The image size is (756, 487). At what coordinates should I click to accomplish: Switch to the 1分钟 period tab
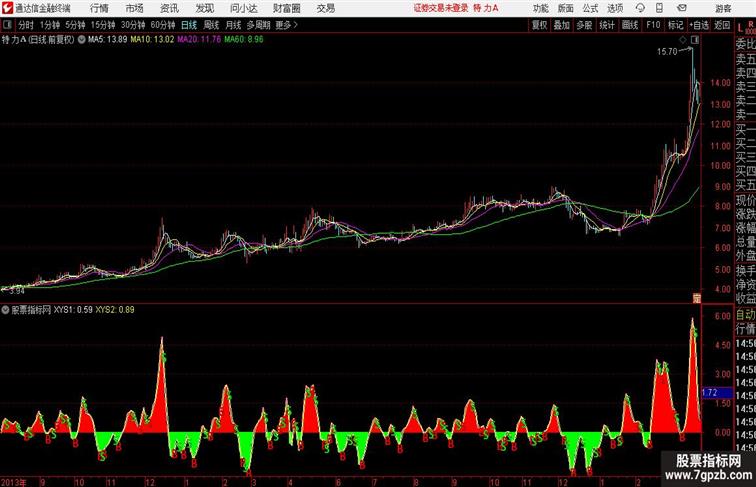tap(50, 25)
